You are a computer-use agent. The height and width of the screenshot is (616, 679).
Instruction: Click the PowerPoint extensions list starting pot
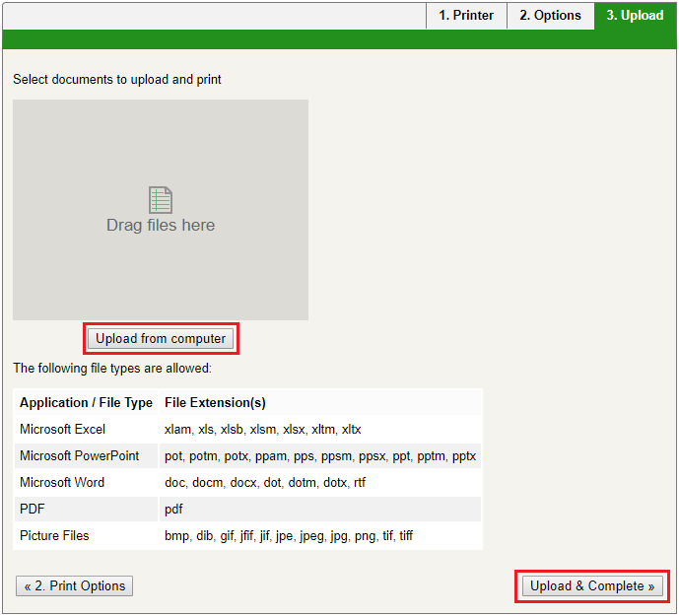[320, 456]
